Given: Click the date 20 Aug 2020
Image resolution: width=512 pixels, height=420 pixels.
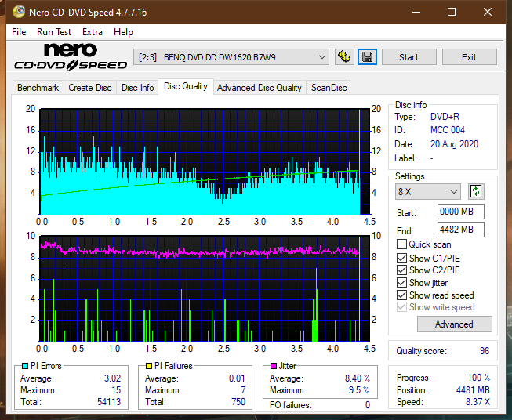Looking at the screenshot, I should click(x=454, y=144).
